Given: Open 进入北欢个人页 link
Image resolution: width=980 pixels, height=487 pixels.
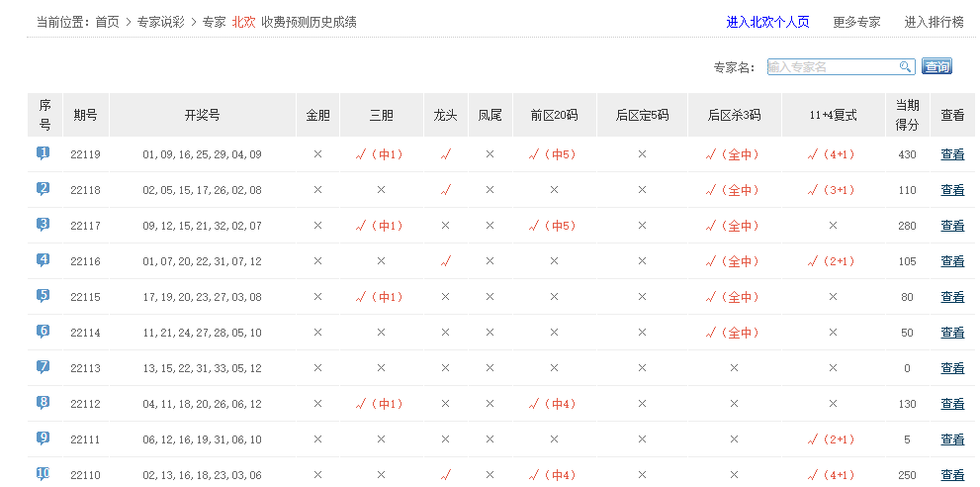Looking at the screenshot, I should [x=767, y=22].
